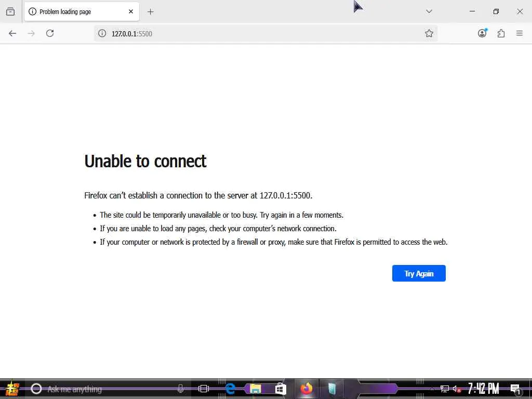The image size is (532, 399).
Task: Go forward one page
Action: 31,33
